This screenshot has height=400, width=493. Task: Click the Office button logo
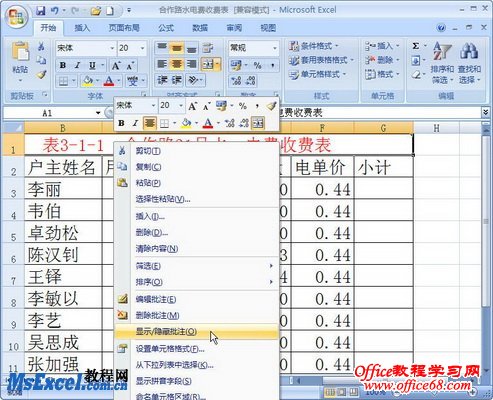17,16
